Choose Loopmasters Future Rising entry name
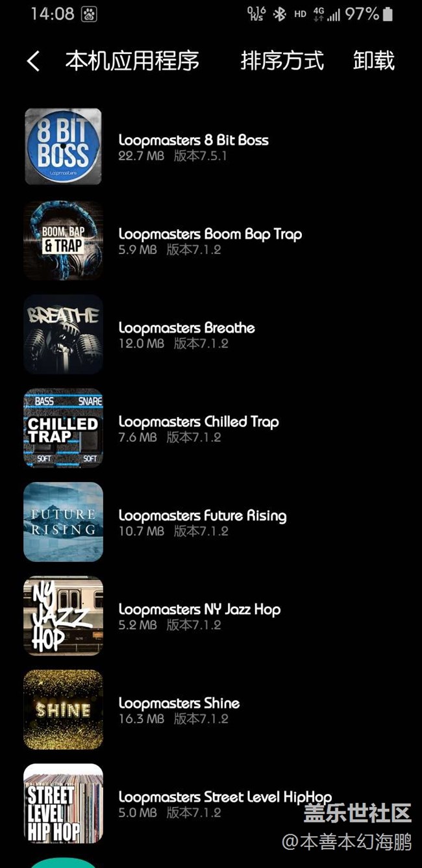 (203, 515)
